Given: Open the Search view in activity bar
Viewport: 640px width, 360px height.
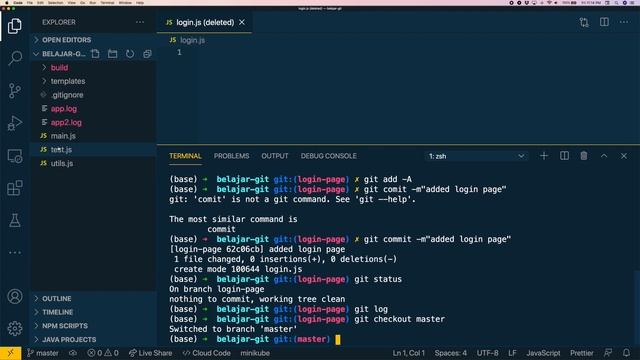Looking at the screenshot, I should [x=15, y=58].
